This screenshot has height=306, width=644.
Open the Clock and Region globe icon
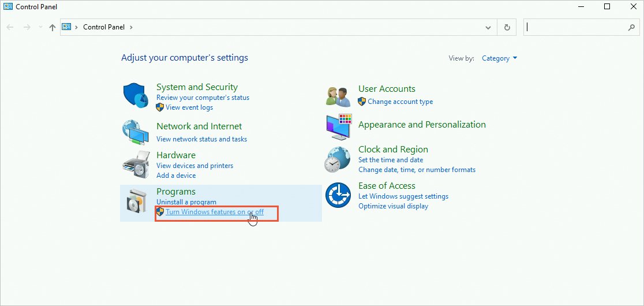[x=339, y=160]
